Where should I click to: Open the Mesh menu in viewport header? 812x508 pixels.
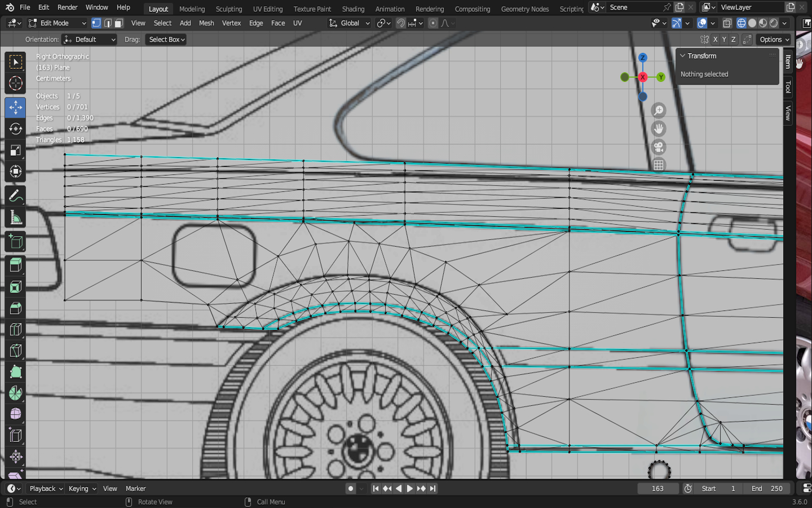(206, 23)
